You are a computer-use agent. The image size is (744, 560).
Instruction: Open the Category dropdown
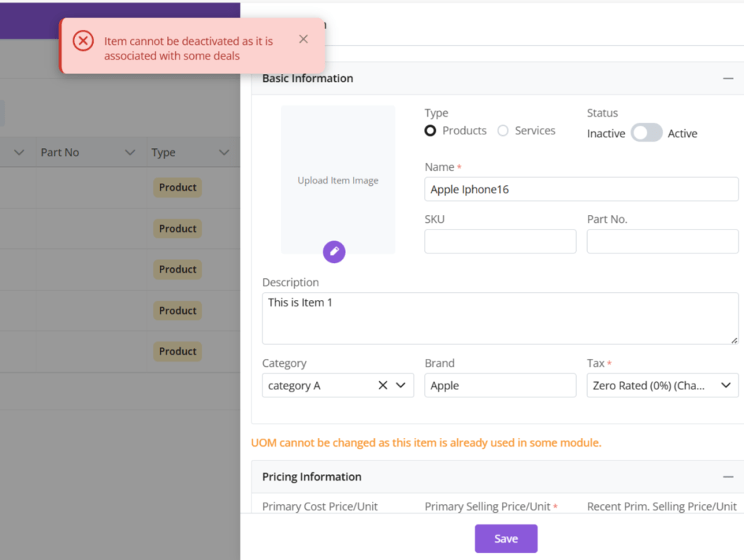[401, 386]
